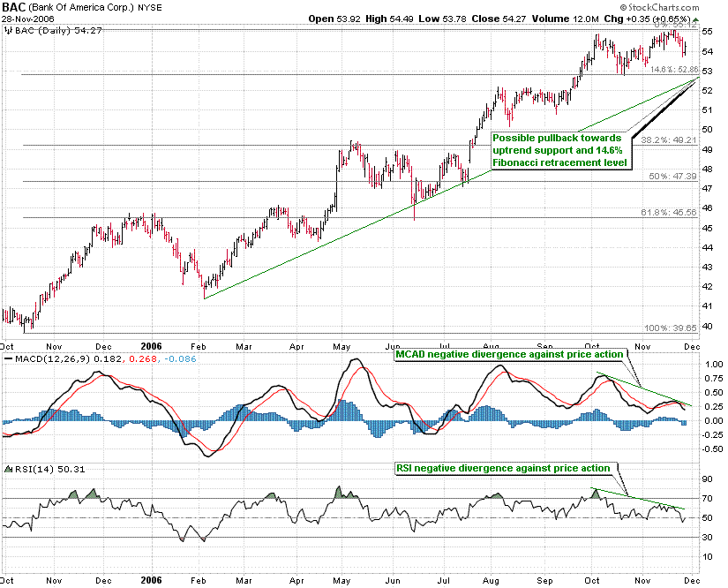Click the green up-triangle next to Chg

[695, 19]
